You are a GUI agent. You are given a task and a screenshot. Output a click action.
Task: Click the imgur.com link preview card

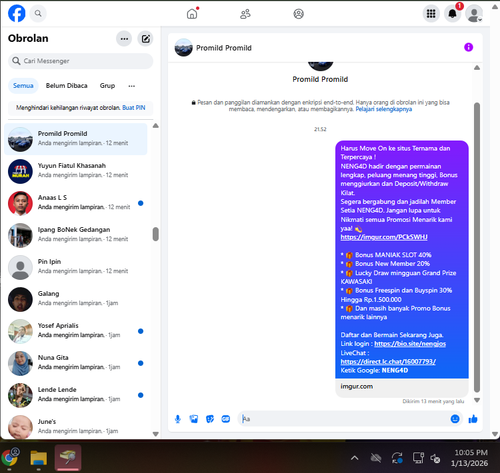[x=402, y=387]
